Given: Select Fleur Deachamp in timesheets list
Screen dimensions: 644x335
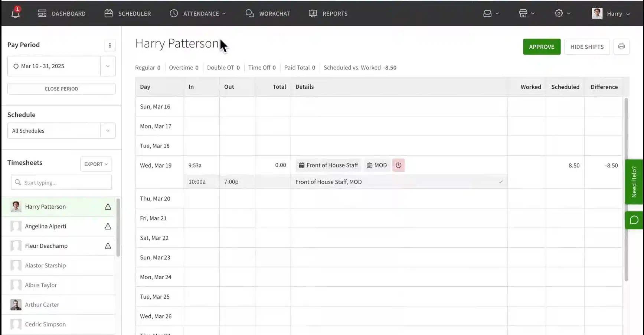Looking at the screenshot, I should pyautogui.click(x=46, y=246).
